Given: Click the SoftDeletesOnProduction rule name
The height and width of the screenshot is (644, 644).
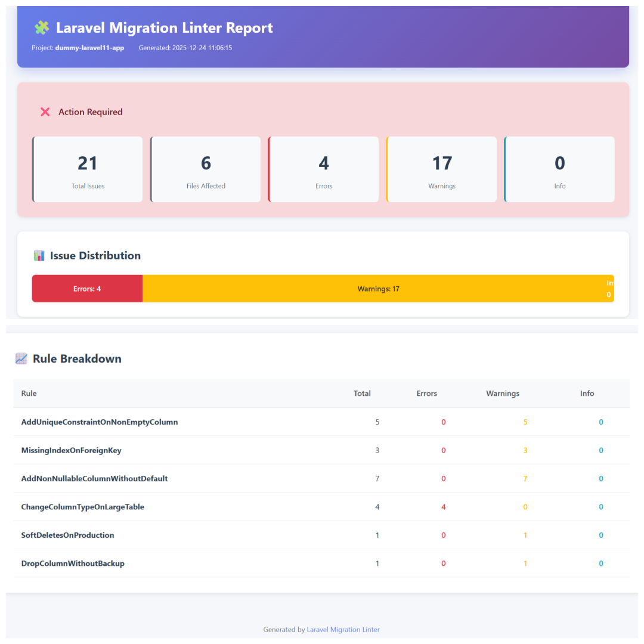Looking at the screenshot, I should 68,535.
